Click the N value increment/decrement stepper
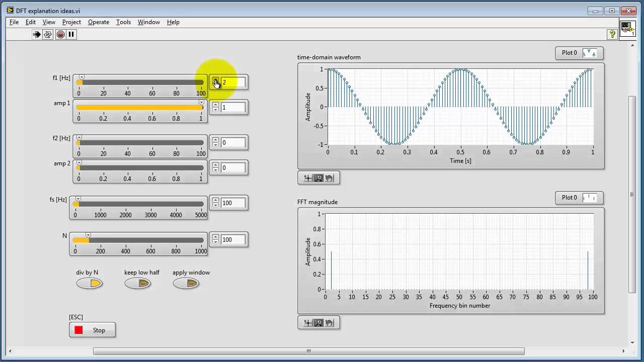The width and height of the screenshot is (644, 362). pyautogui.click(x=215, y=240)
